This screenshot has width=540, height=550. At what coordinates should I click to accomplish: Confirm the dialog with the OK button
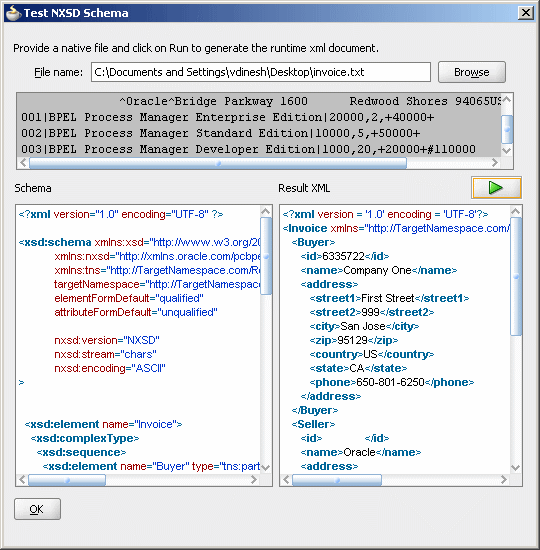[x=37, y=509]
